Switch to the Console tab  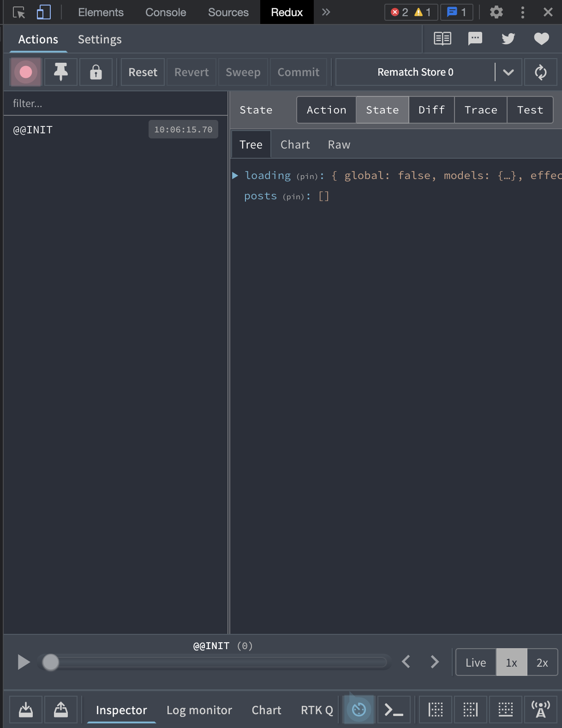point(166,12)
